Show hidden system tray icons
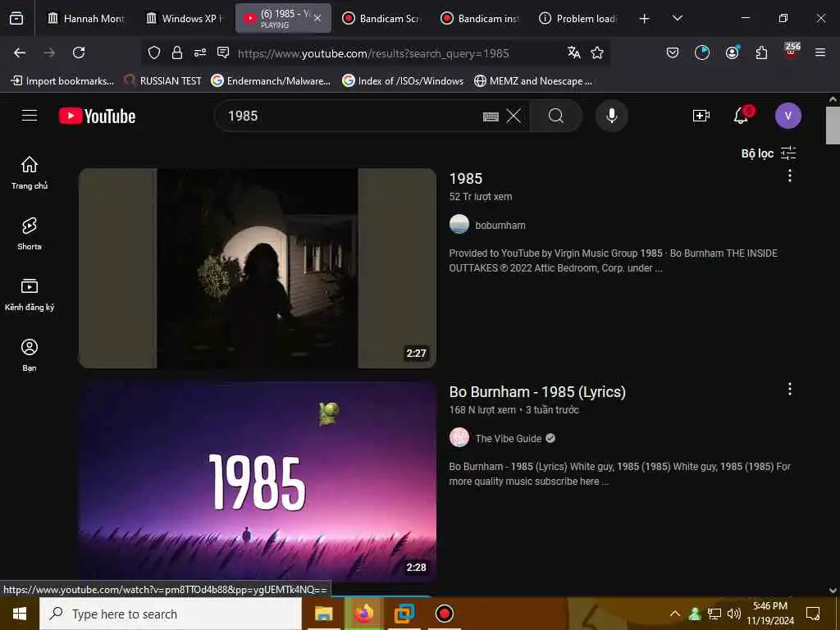Image resolution: width=840 pixels, height=630 pixels. [x=675, y=614]
